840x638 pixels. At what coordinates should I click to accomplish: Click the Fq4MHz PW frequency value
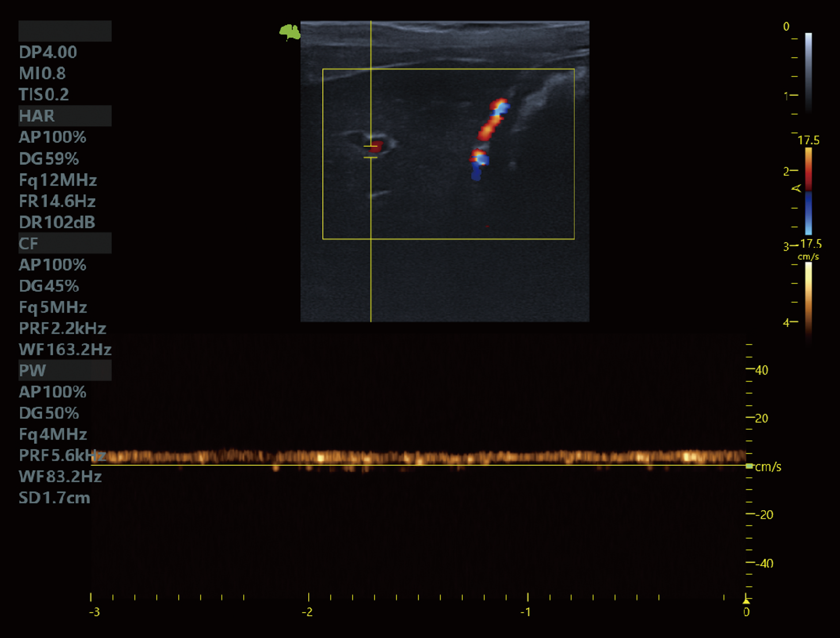[53, 434]
